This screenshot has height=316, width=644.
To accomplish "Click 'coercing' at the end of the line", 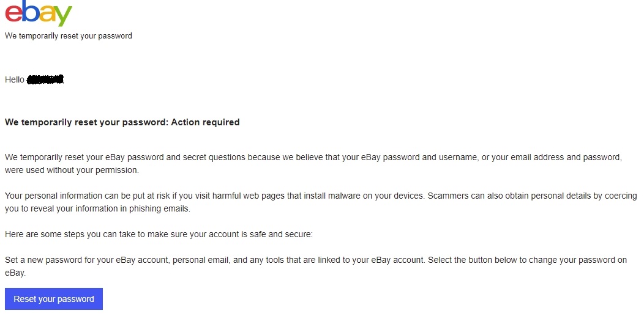I will (x=621, y=196).
